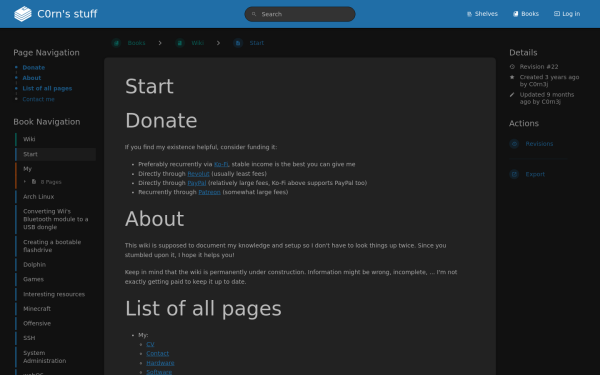600x375 pixels.
Task: Click the Shelves icon in header
Action: pos(469,14)
